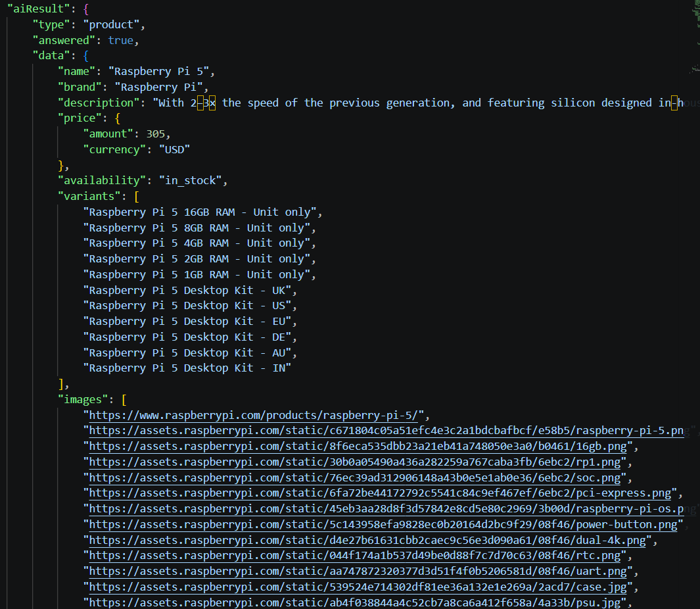Click the opening brace after "aiResult"
Image resolution: width=700 pixels, height=609 pixels.
[x=85, y=9]
